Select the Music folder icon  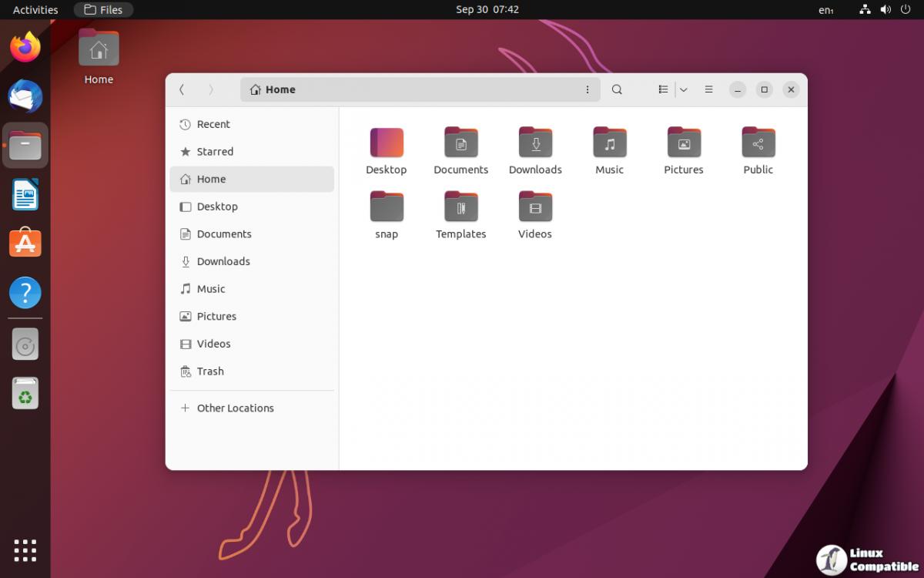609,143
